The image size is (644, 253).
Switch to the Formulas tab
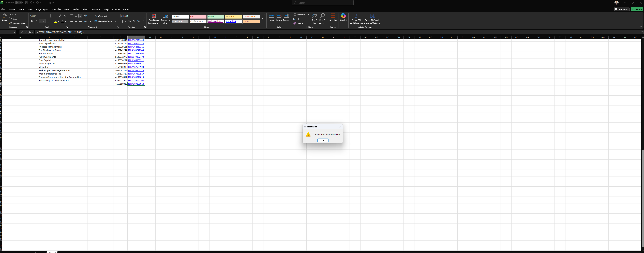tap(56, 9)
